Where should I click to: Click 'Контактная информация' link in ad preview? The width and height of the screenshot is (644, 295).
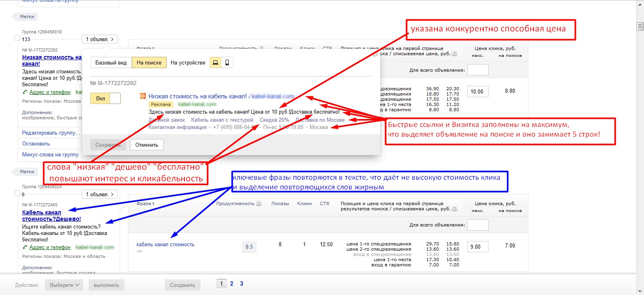pos(177,127)
